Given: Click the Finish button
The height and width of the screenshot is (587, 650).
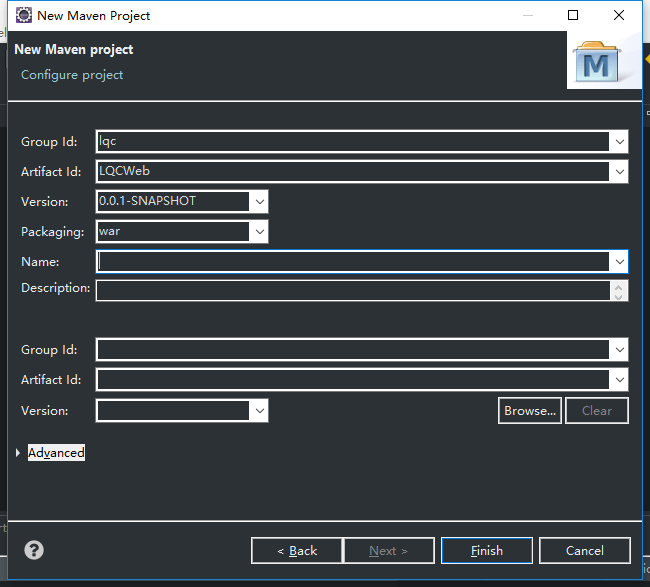Looking at the screenshot, I should [x=487, y=551].
